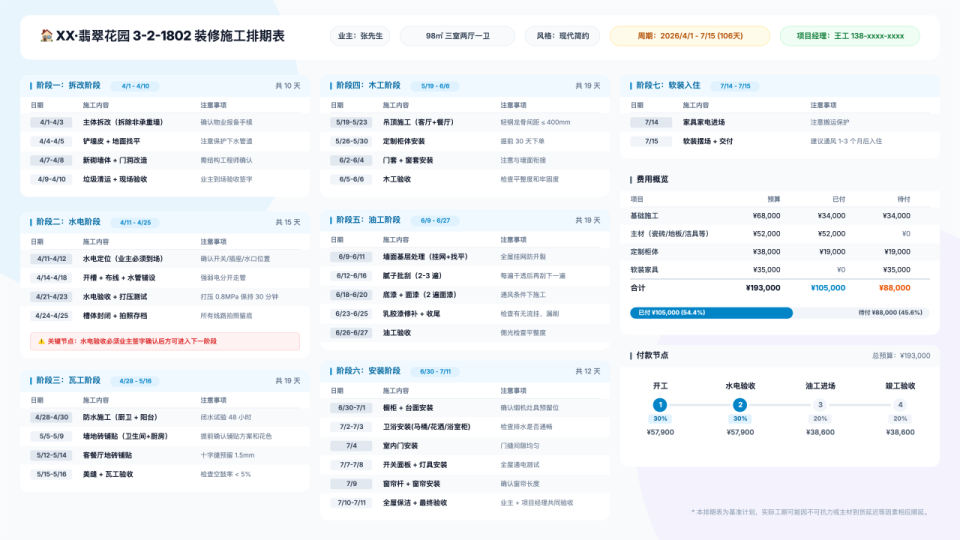Viewport: 960px width, 540px height.
Task: Click the 水电定位 (业主必须到场) task
Action: [x=123, y=259]
